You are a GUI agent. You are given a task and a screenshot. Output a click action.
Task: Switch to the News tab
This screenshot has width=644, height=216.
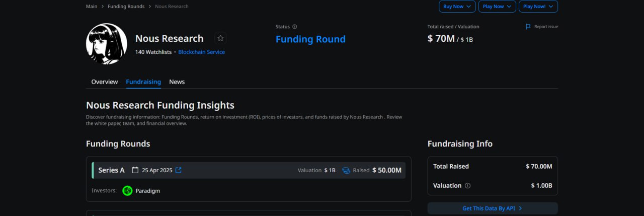(x=177, y=82)
